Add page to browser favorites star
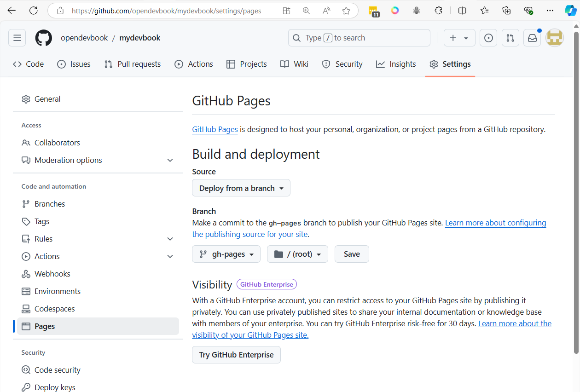This screenshot has height=392, width=580. [346, 11]
